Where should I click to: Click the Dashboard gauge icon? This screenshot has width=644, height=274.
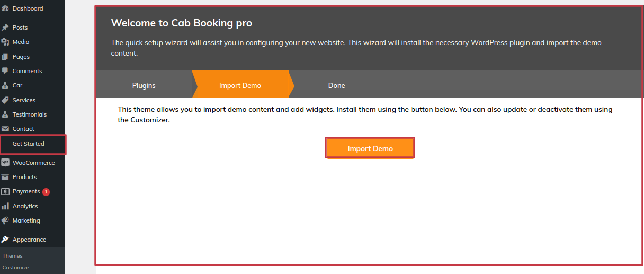point(5,8)
